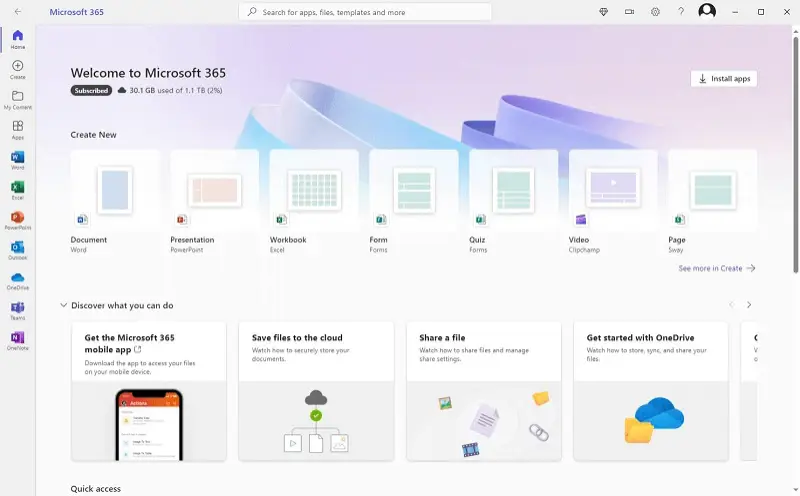Create a new PowerPoint Presentation
800x496 pixels.
click(x=214, y=202)
